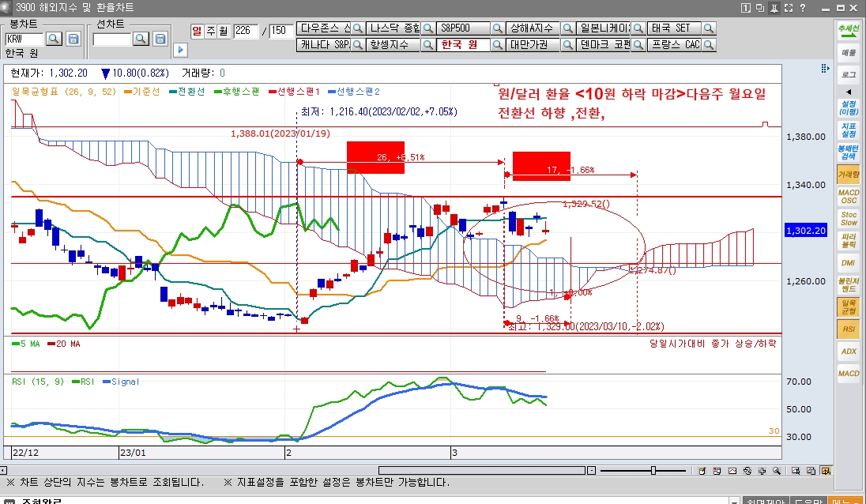Image resolution: width=866 pixels, height=504 pixels.
Task: Toggle the 거래량 volume indicator
Action: click(x=849, y=175)
